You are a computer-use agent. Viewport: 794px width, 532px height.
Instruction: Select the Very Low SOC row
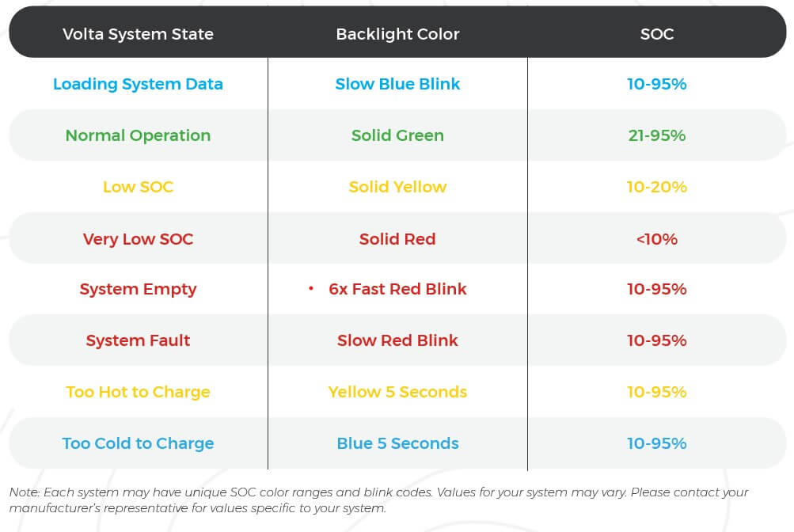[x=397, y=238]
